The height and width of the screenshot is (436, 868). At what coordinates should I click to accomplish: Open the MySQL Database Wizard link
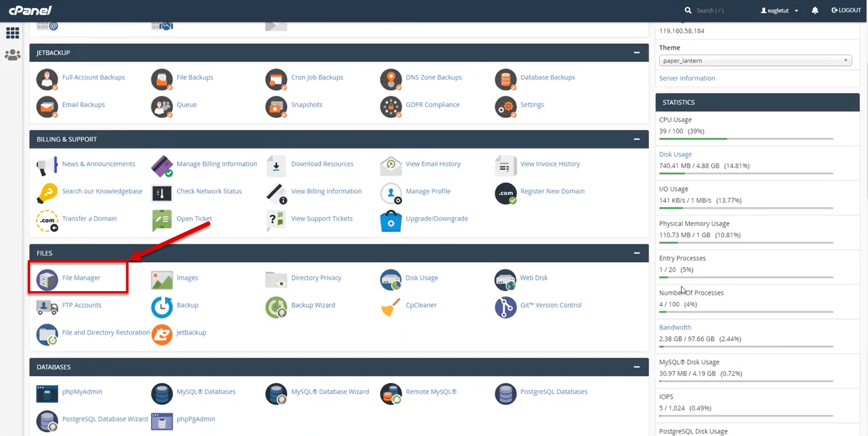[330, 392]
